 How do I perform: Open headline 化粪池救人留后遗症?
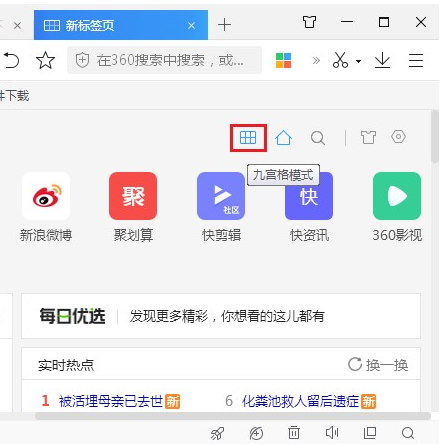pyautogui.click(x=300, y=401)
